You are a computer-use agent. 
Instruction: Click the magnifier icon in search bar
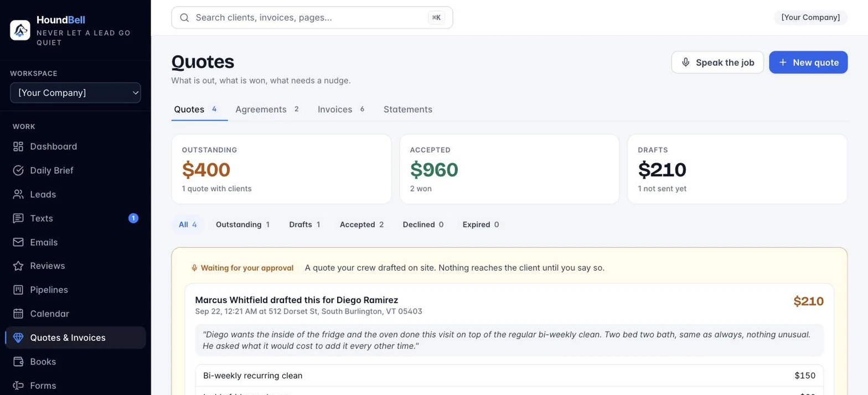point(185,18)
